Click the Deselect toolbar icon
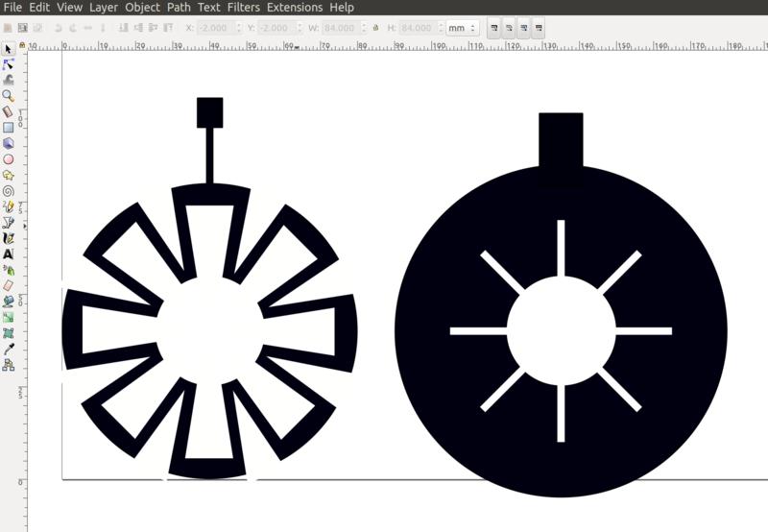 point(37,28)
